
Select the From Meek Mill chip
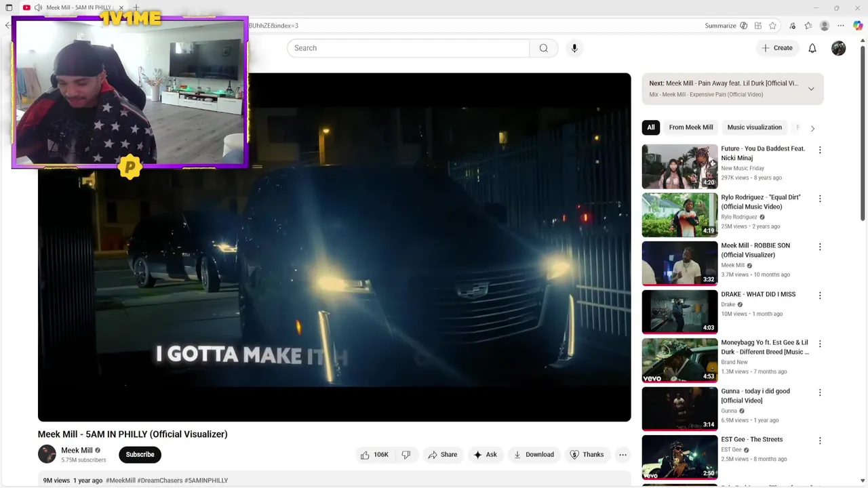pos(691,127)
